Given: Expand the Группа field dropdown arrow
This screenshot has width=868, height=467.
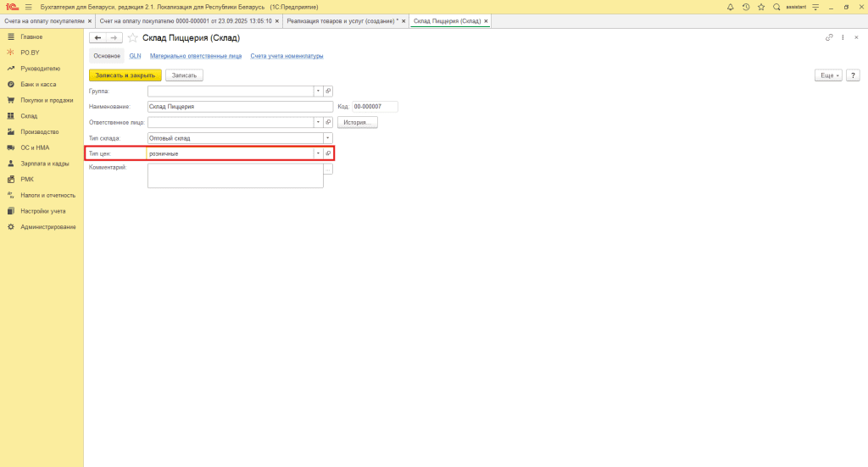Looking at the screenshot, I should pyautogui.click(x=318, y=91).
